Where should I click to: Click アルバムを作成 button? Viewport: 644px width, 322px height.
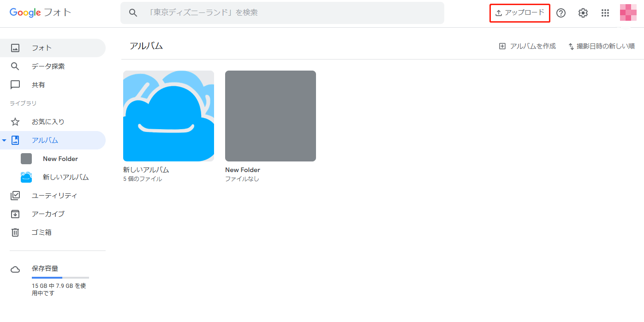[527, 46]
